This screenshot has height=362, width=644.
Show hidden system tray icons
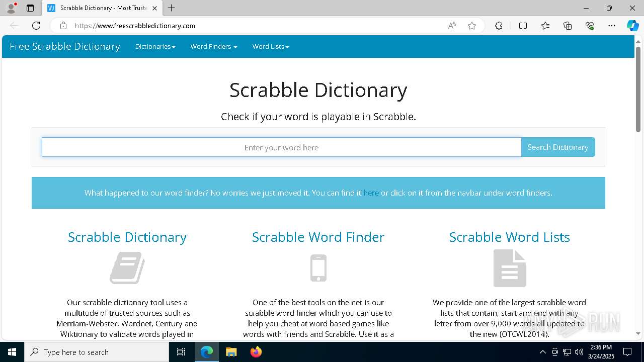coord(542,352)
